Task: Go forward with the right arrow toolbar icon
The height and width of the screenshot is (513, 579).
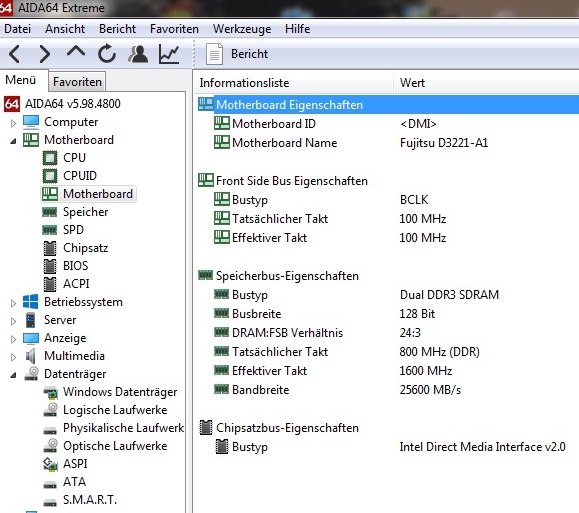Action: tap(45, 54)
